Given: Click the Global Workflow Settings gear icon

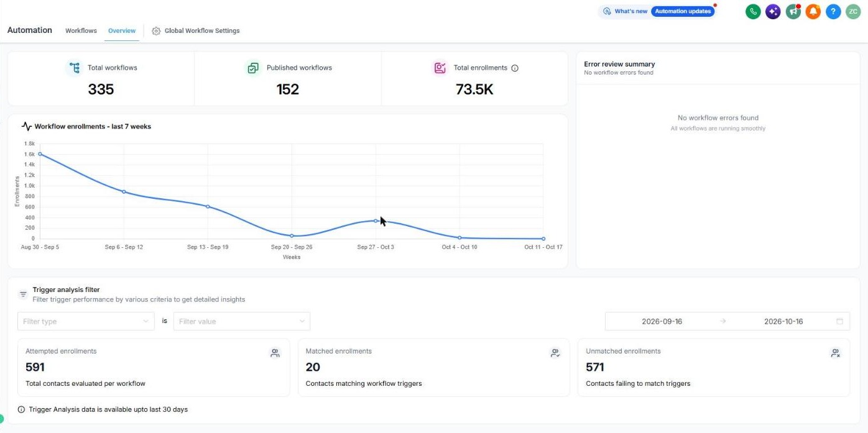Looking at the screenshot, I should 156,31.
